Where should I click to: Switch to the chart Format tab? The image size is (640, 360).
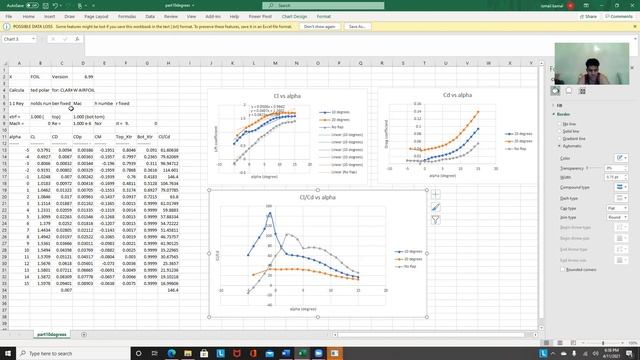[324, 17]
